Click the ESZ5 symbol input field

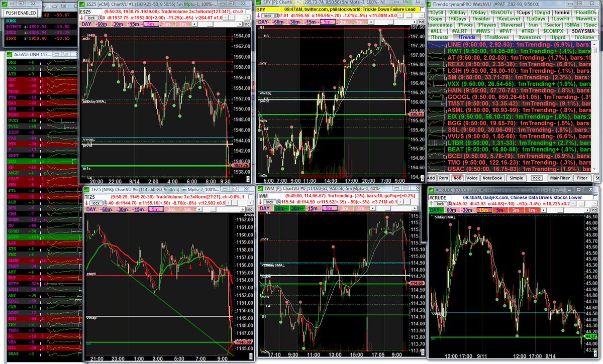click(x=90, y=12)
